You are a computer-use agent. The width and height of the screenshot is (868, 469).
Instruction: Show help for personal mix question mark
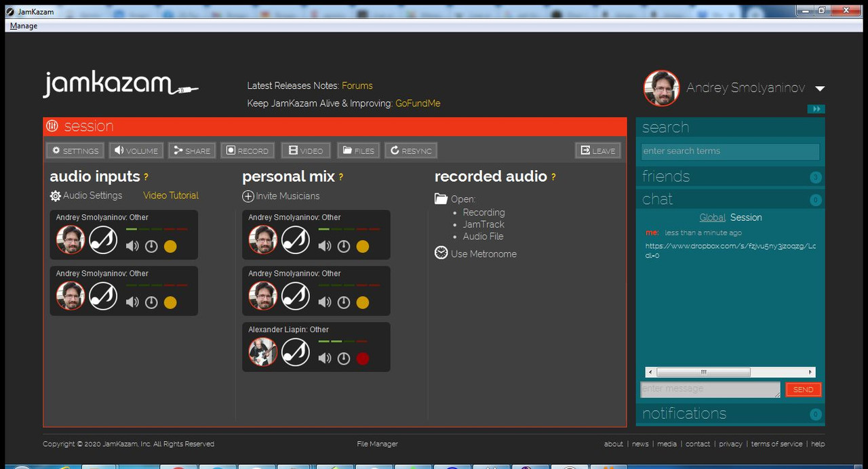click(x=340, y=178)
